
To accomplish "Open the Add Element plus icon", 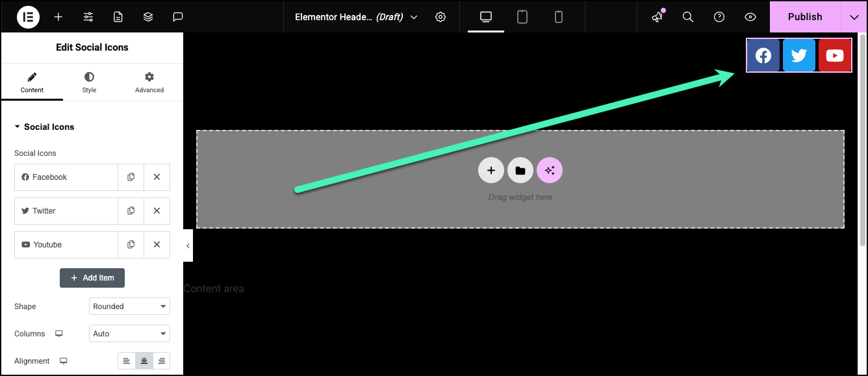I will coord(58,17).
